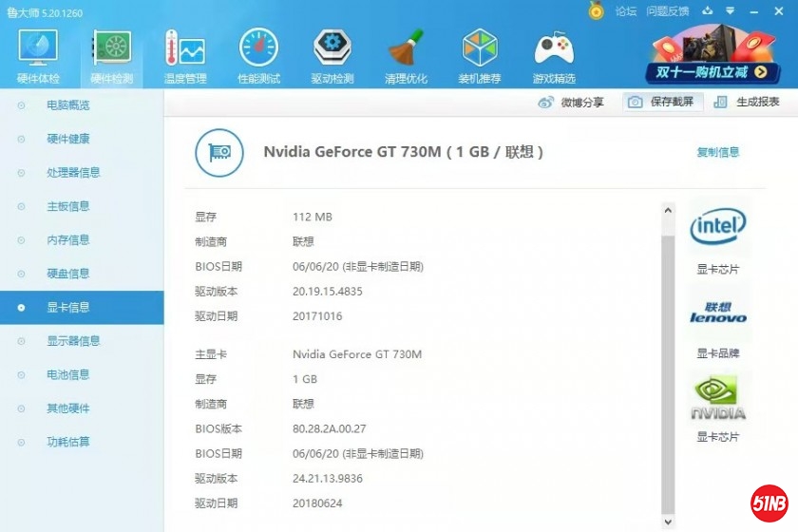Image resolution: width=798 pixels, height=532 pixels.
Task: Select 处理器信息 in the sidebar
Action: (73, 173)
